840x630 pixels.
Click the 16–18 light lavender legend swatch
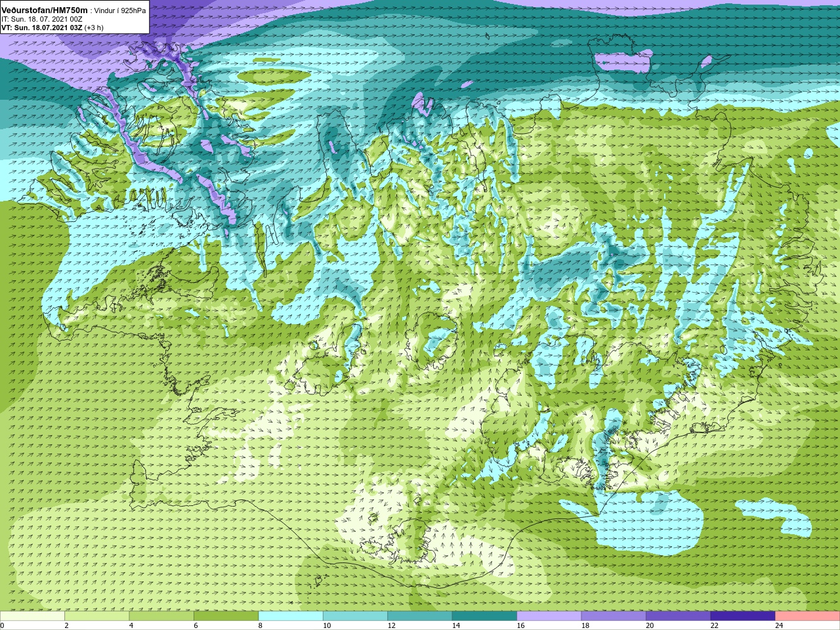tap(549, 616)
